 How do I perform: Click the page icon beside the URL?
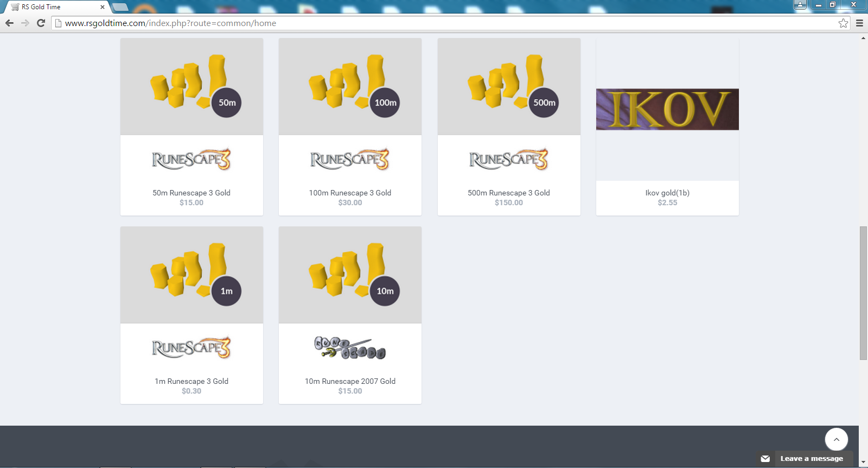click(x=59, y=23)
